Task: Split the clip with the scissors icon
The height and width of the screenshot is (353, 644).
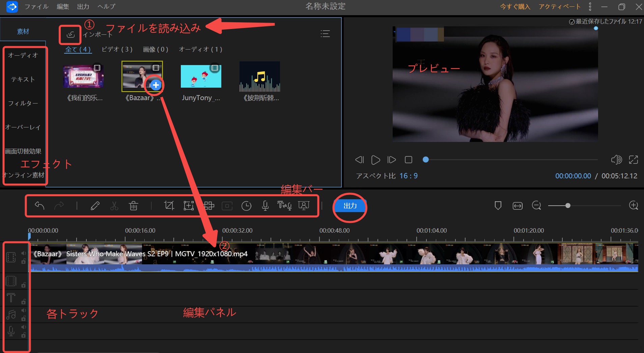Action: (114, 206)
